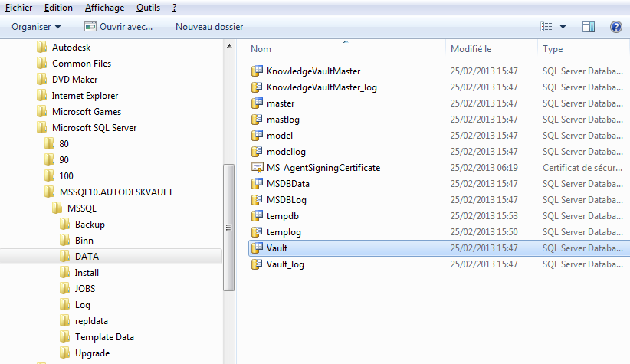Select the MSDBData file icon
The height and width of the screenshot is (364, 630).
pos(258,184)
